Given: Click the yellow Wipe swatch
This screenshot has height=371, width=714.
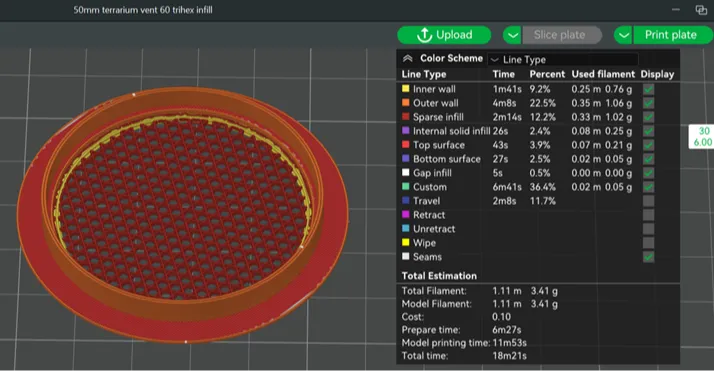Looking at the screenshot, I should pos(405,242).
